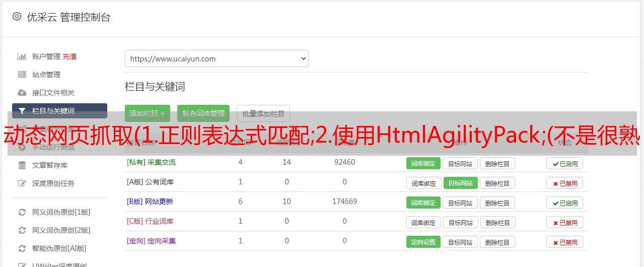Click the 174669 value in 网站更新 row
Screen dimensions: 644x267
[x=344, y=202]
